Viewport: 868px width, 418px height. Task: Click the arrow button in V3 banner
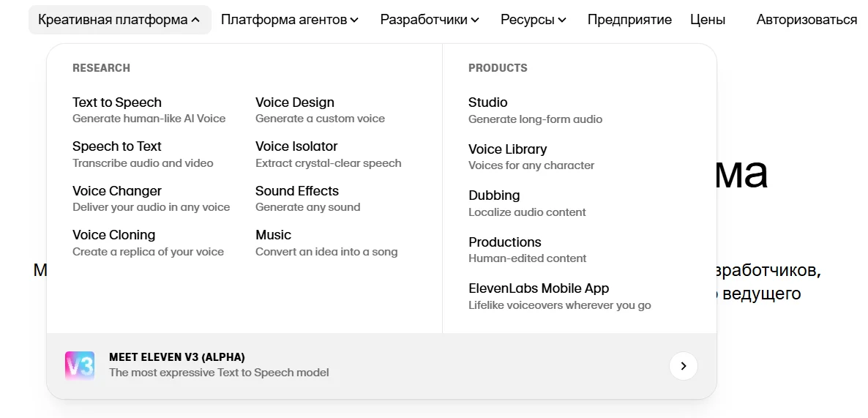pos(683,365)
